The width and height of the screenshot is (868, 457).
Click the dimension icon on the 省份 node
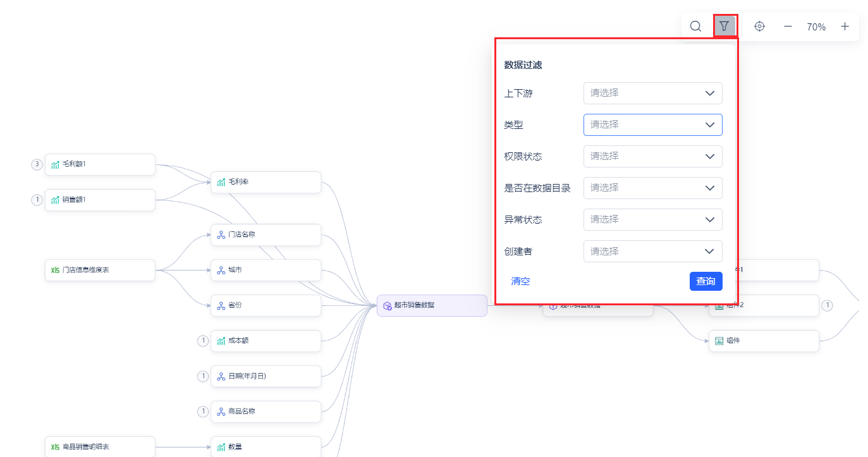pos(221,305)
